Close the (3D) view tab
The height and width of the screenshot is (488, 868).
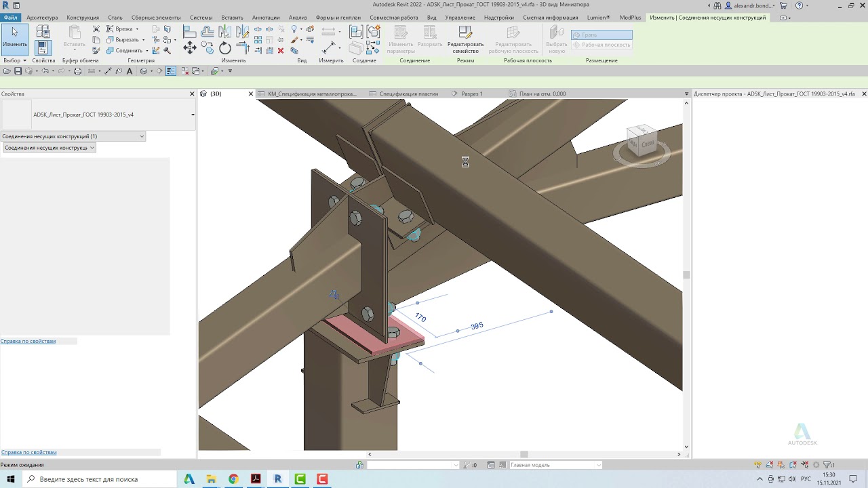pos(251,94)
